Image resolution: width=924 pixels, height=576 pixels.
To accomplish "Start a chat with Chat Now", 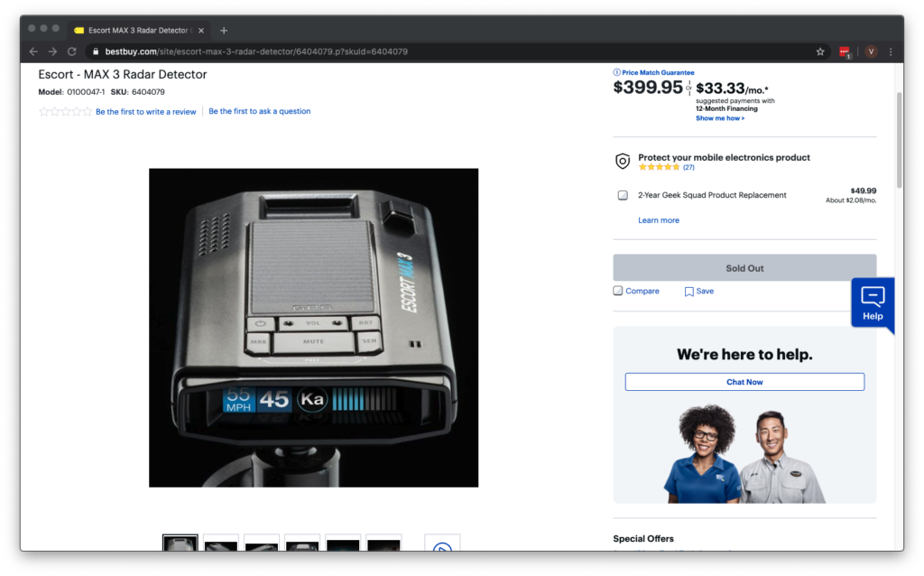I will tap(744, 382).
